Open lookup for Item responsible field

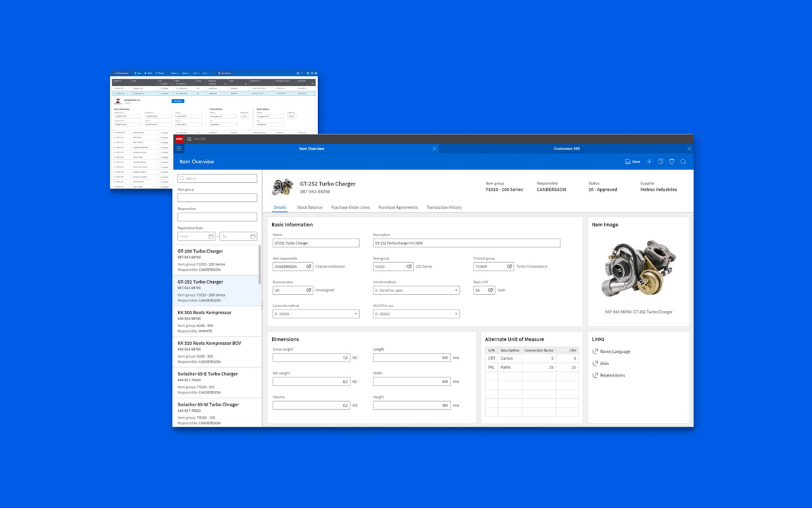[309, 267]
